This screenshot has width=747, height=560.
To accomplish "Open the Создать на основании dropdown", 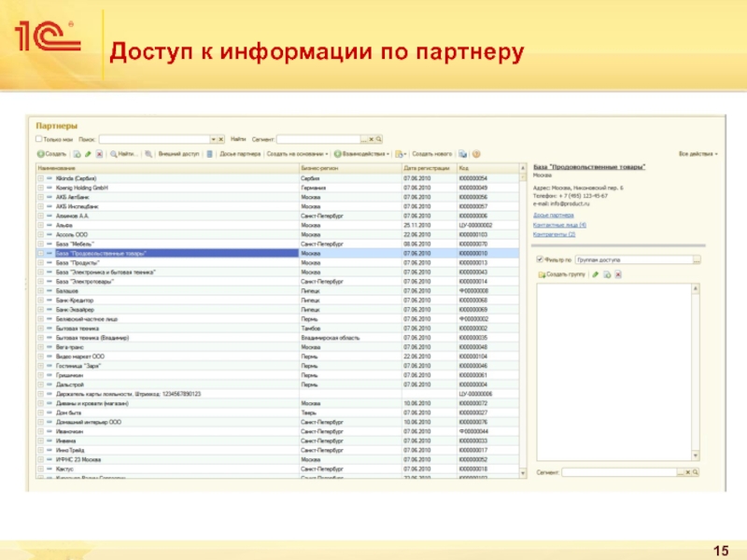I will [296, 154].
